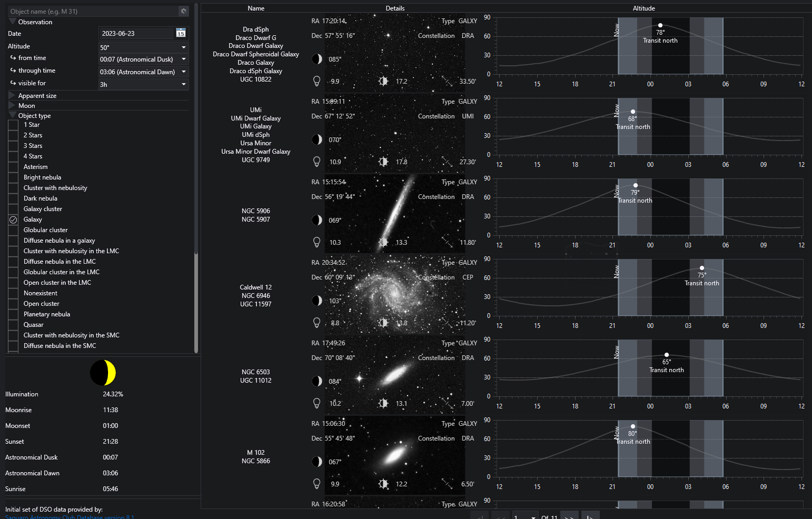Screen dimensions: 812x519
Task: Open the from time dropdown
Action: tap(143, 59)
